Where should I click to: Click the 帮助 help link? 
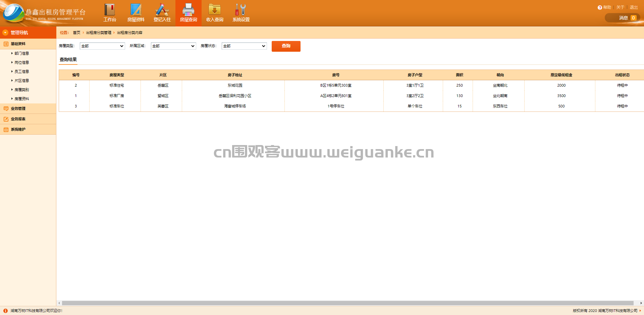tap(607, 7)
